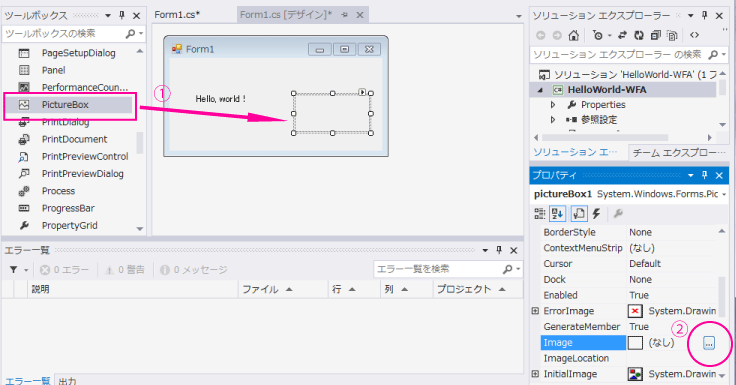Viewport: 736px width, 385px height.
Task: Collapse the HelloWorld-WFA project node
Action: 540,90
